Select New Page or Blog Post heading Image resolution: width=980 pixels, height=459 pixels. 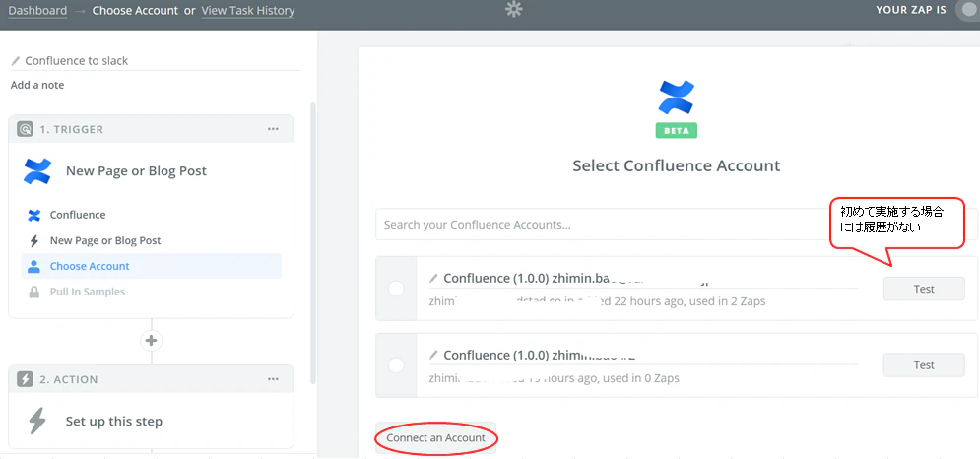click(x=136, y=170)
